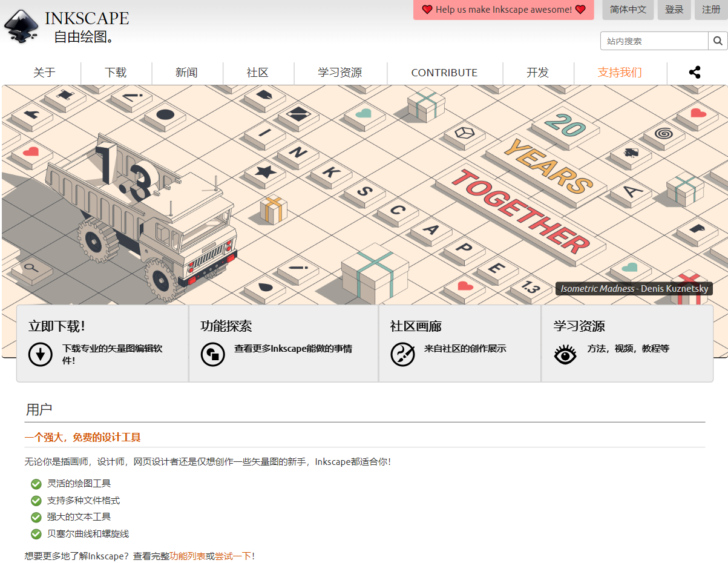This screenshot has width=728, height=563.
Task: Click the 社区画廊 heading
Action: 416,326
